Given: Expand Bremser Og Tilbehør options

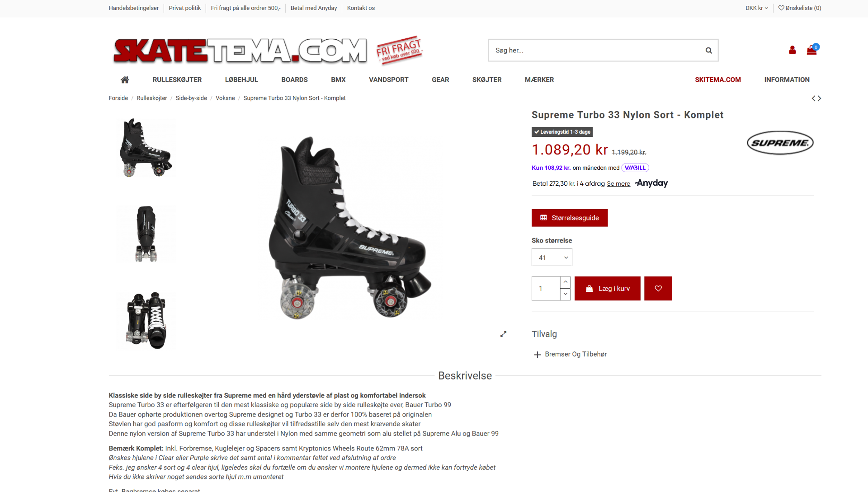Looking at the screenshot, I should point(570,354).
